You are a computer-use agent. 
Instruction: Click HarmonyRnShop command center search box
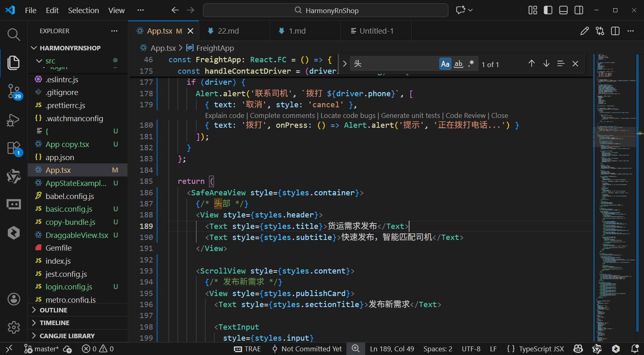(325, 10)
